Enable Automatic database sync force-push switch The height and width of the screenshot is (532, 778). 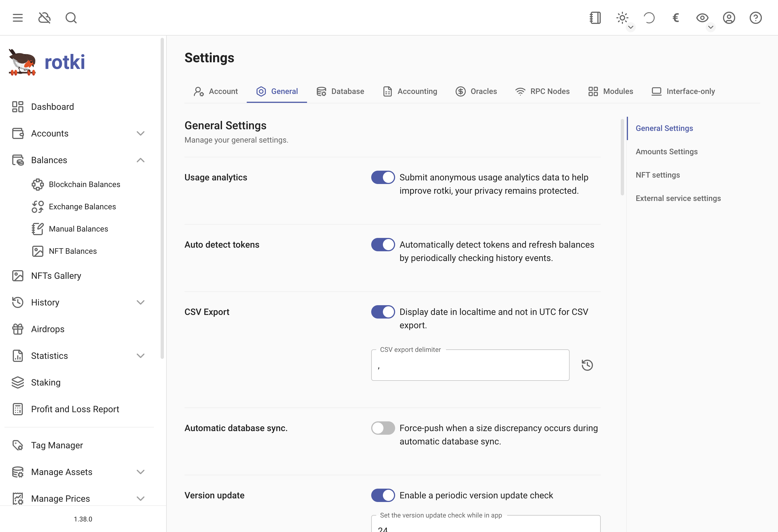coord(383,428)
